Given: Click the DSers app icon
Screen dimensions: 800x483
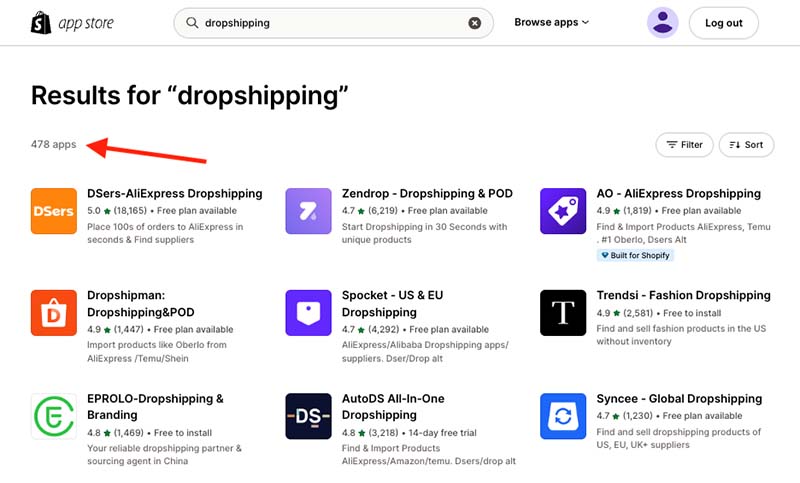Looking at the screenshot, I should 54,211.
